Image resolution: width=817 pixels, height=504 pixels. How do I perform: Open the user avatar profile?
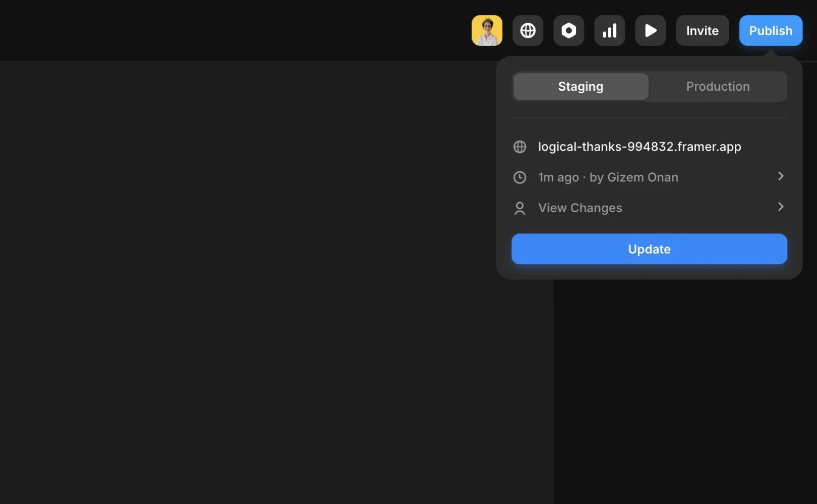coord(487,30)
